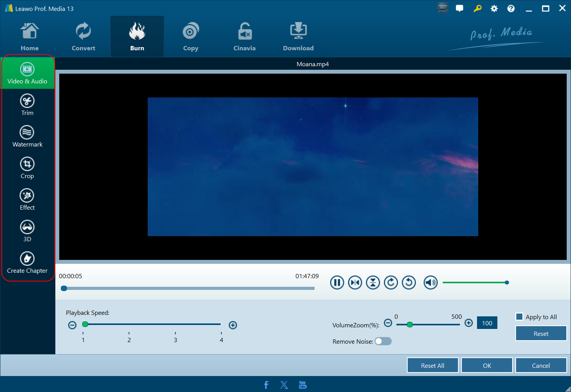Enable the Apply to All checkbox

point(519,317)
